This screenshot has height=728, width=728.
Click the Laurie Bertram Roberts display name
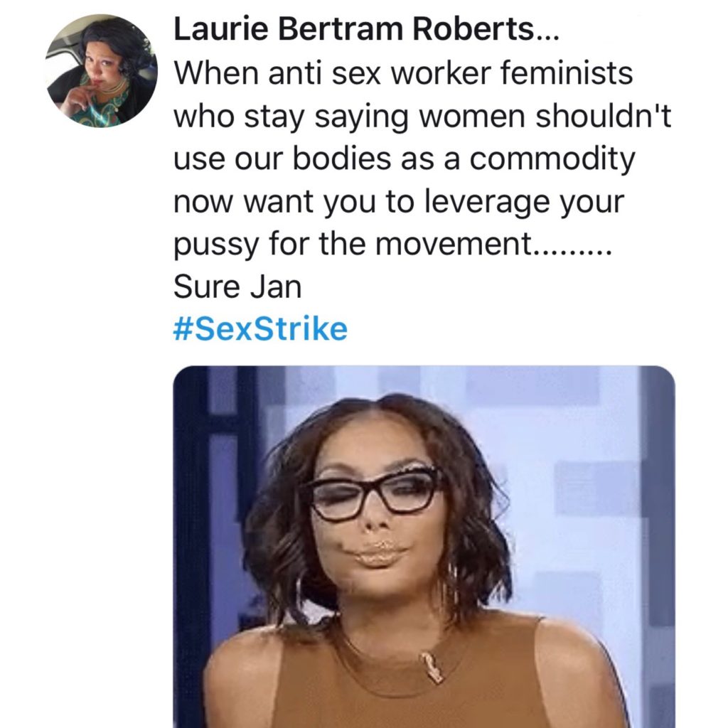(x=366, y=28)
